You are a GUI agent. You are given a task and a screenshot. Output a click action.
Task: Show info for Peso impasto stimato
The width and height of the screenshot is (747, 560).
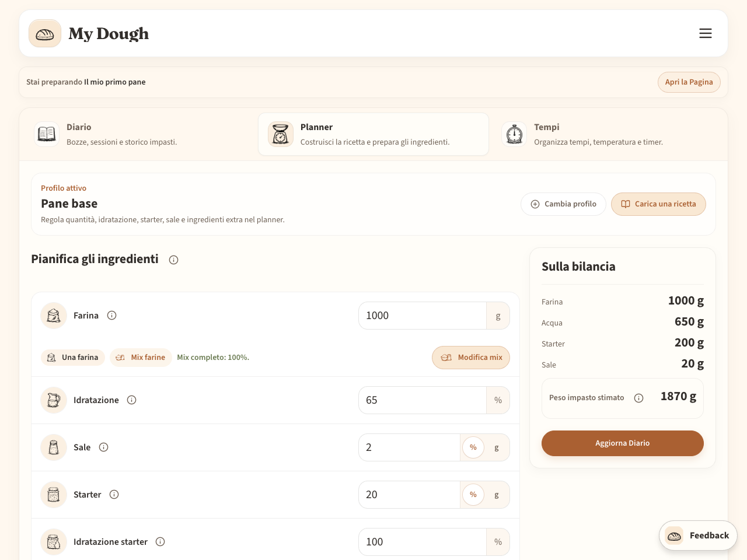(x=639, y=398)
